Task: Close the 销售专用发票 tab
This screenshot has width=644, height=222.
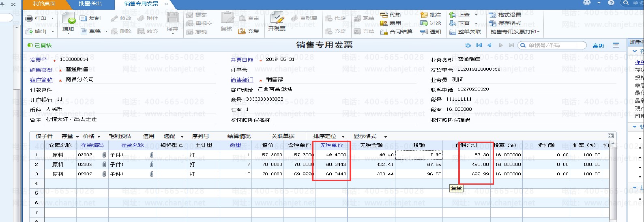Action: pos(166,4)
